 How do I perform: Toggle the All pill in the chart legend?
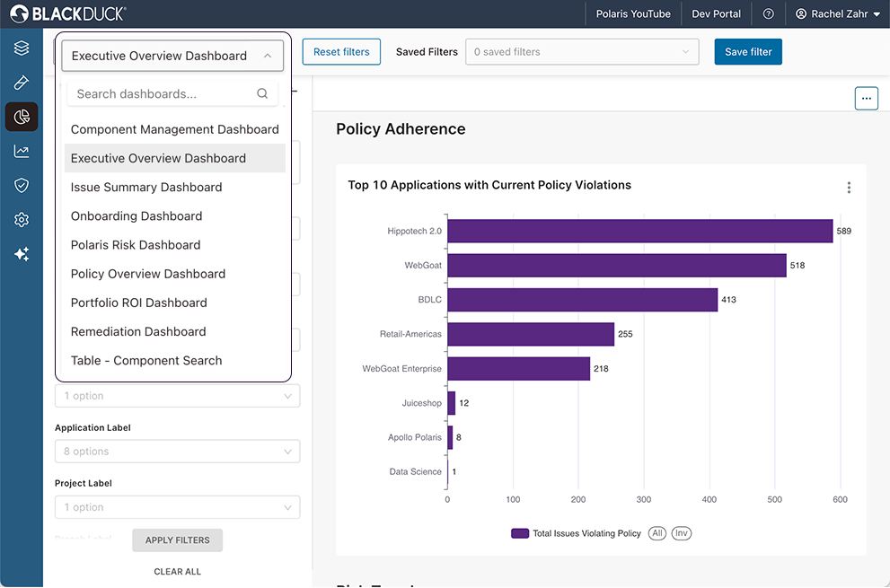pyautogui.click(x=656, y=532)
